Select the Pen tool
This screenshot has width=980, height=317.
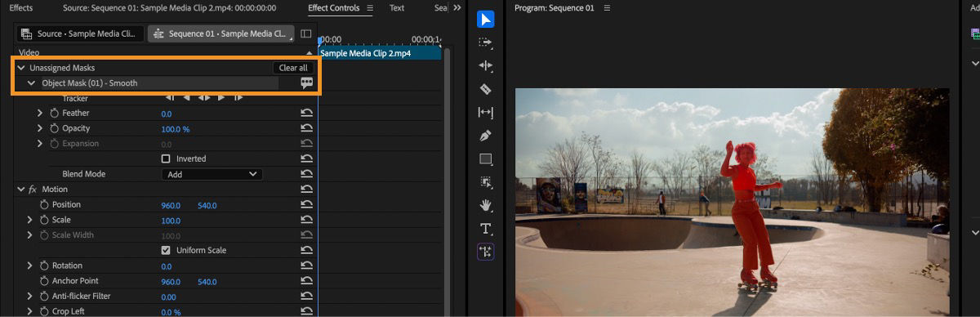click(x=485, y=136)
